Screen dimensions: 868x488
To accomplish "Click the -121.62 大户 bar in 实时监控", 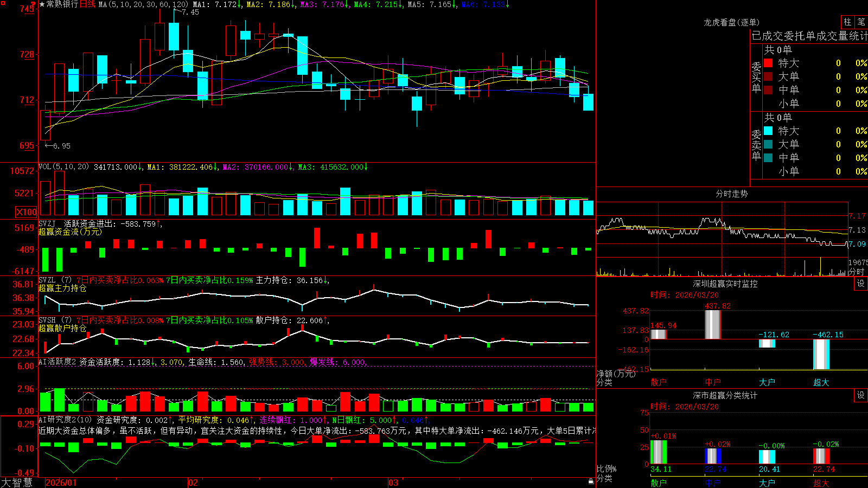I will click(x=767, y=343).
